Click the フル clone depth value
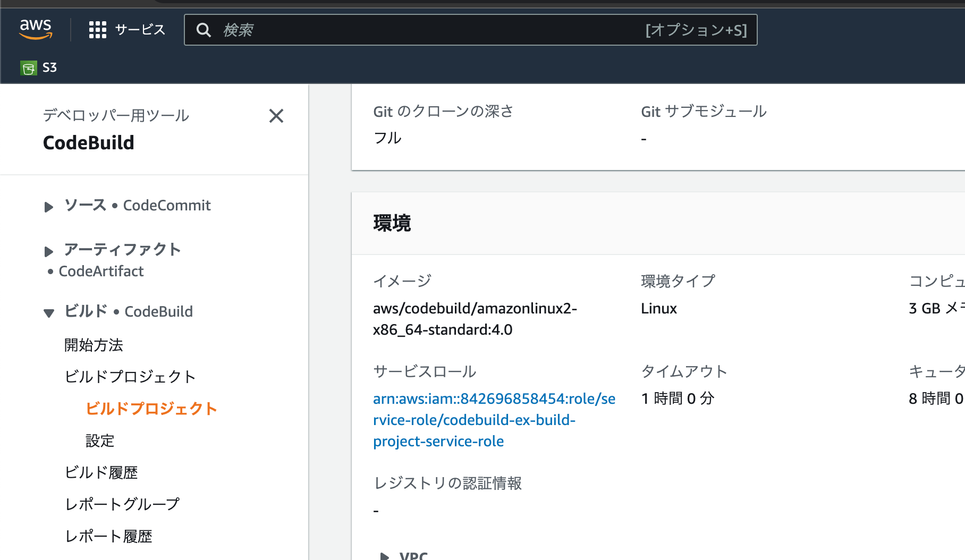 coord(387,138)
